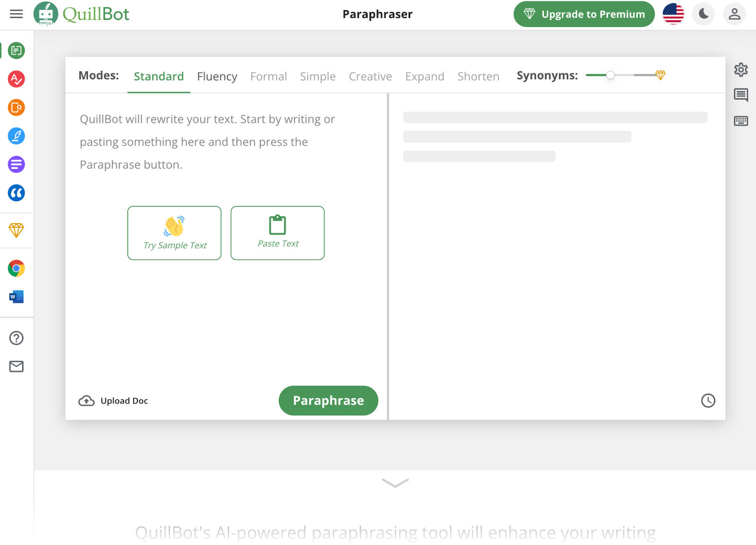The width and height of the screenshot is (756, 545).
Task: Click Upload Doc link
Action: click(113, 401)
